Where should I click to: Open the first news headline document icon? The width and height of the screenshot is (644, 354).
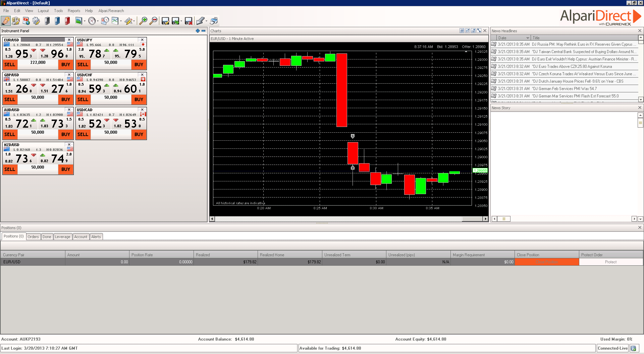[x=494, y=44]
